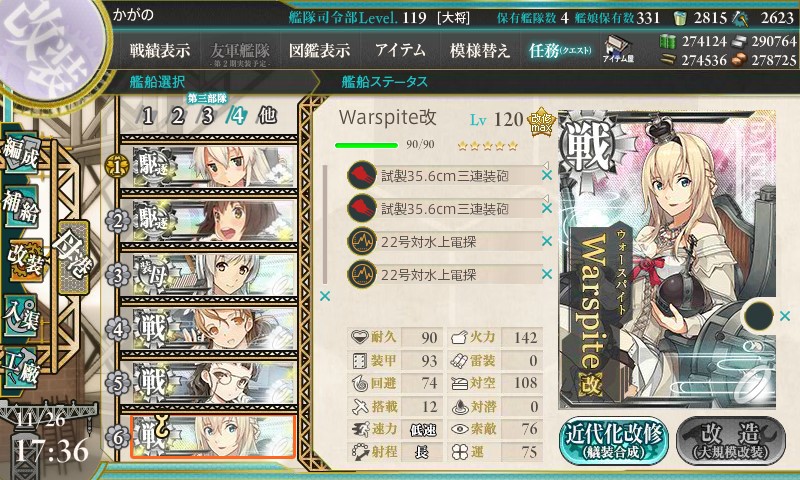Open the 編成 fleet composition sidebar icon
The height and width of the screenshot is (480, 800).
[21, 154]
